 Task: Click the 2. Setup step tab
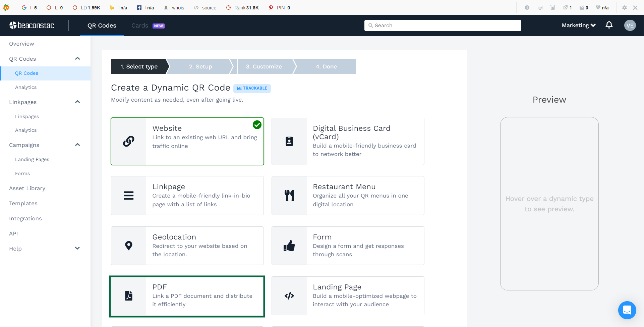coord(200,66)
